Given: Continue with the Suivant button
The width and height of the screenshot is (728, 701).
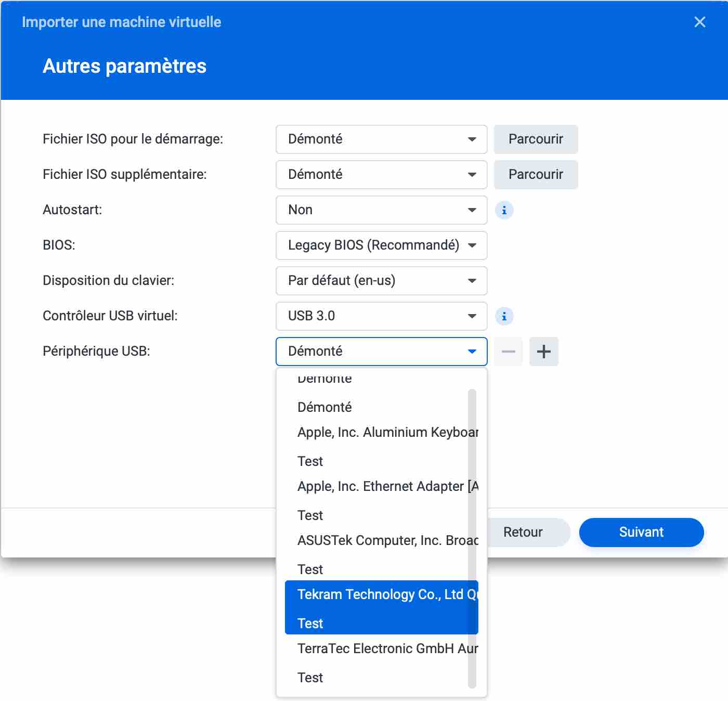Looking at the screenshot, I should (641, 532).
